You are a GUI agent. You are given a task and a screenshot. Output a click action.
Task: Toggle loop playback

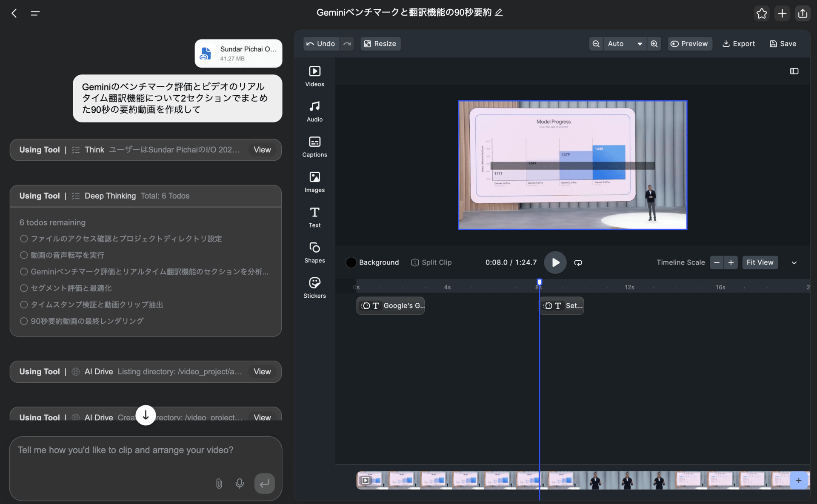coord(578,262)
